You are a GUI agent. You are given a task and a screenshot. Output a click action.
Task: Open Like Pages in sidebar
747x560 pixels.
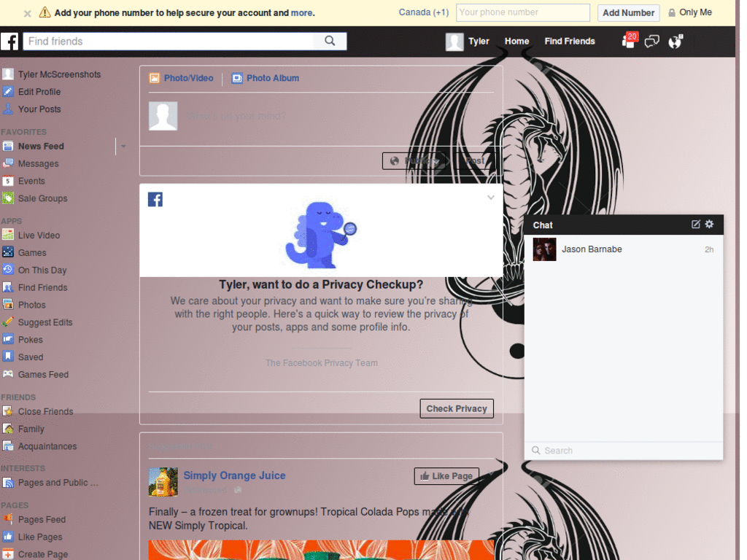(32, 537)
